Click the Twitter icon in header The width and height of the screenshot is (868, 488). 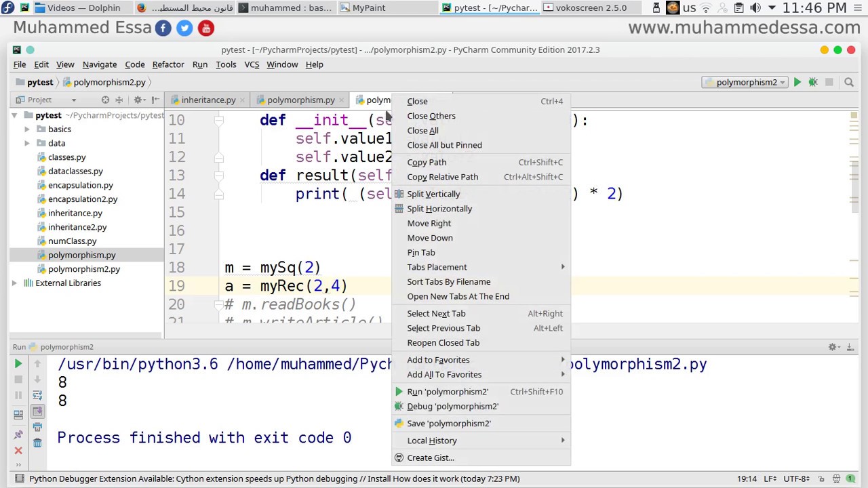[x=184, y=28]
